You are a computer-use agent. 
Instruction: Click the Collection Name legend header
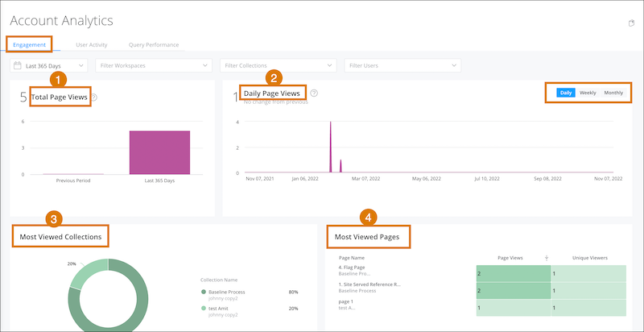[x=219, y=280]
